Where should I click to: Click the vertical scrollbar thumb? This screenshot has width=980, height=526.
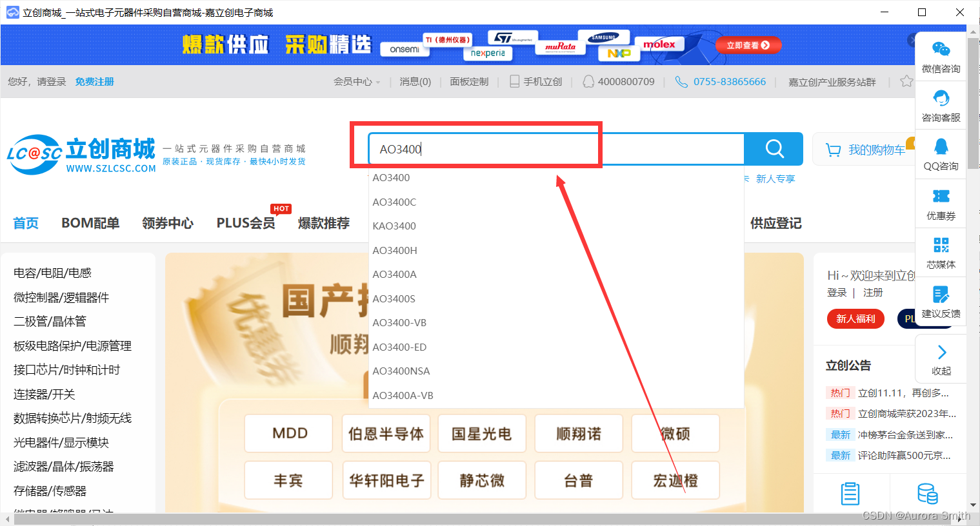(973, 103)
